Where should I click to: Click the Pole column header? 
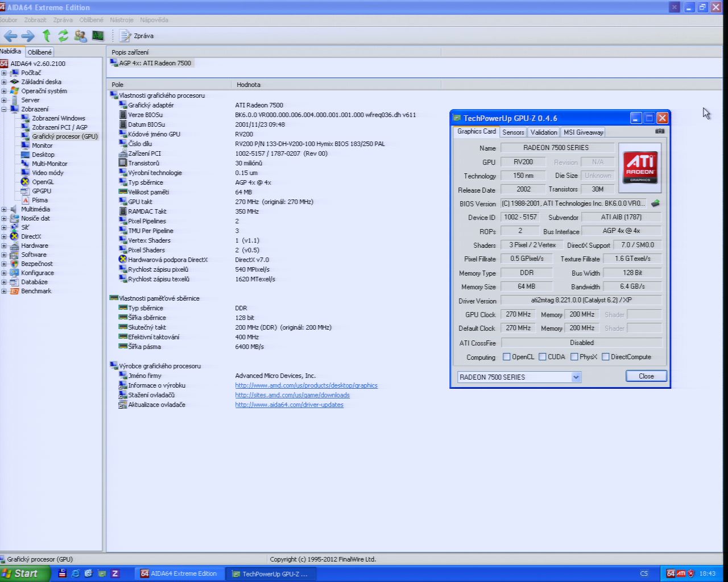click(x=169, y=85)
